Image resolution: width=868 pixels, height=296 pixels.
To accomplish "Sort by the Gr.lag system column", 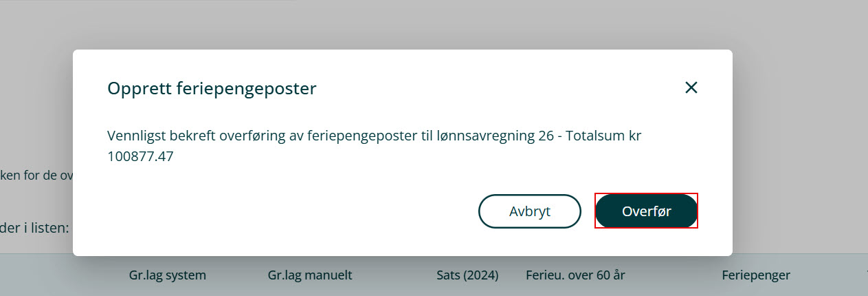I will click(167, 275).
